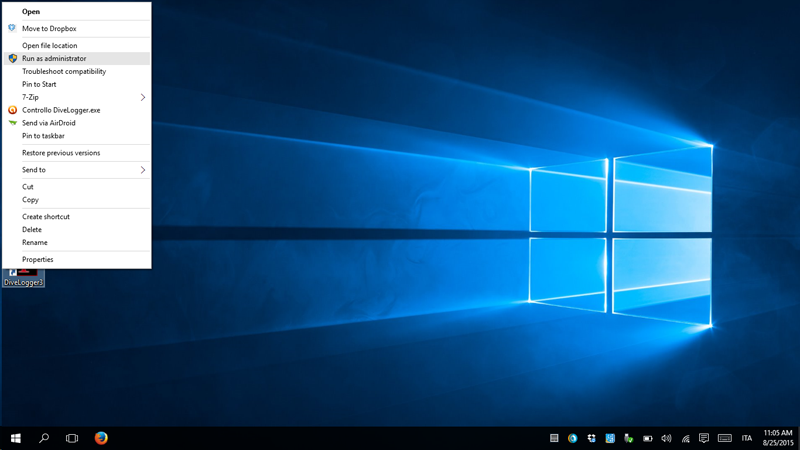The height and width of the screenshot is (450, 800).
Task: Click the taskbar Search magnifier
Action: (x=44, y=438)
